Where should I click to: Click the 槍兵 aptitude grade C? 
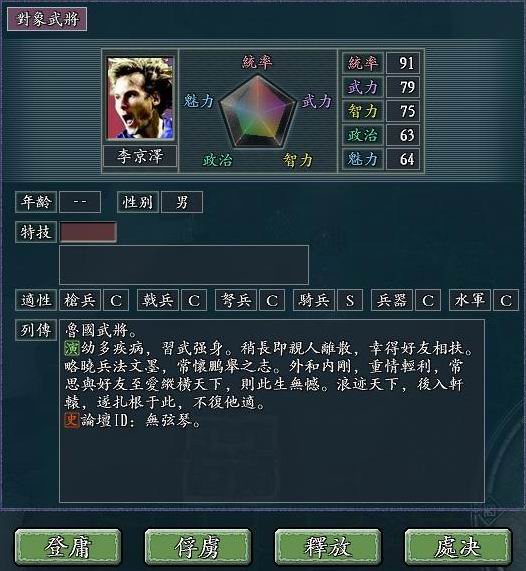[116, 300]
